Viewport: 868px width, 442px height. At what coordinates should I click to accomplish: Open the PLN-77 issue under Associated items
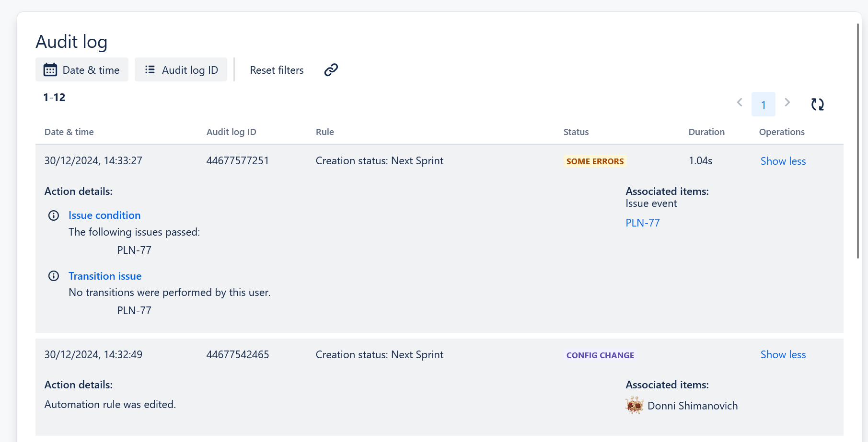tap(642, 222)
